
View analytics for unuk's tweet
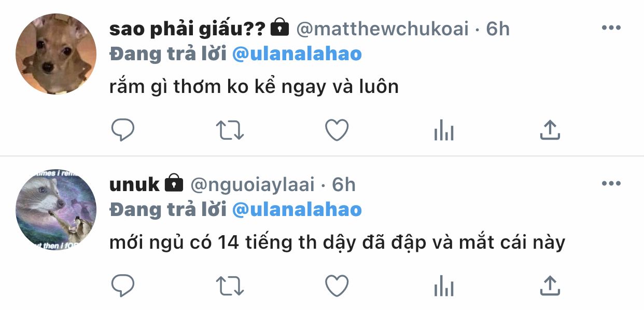point(443,286)
